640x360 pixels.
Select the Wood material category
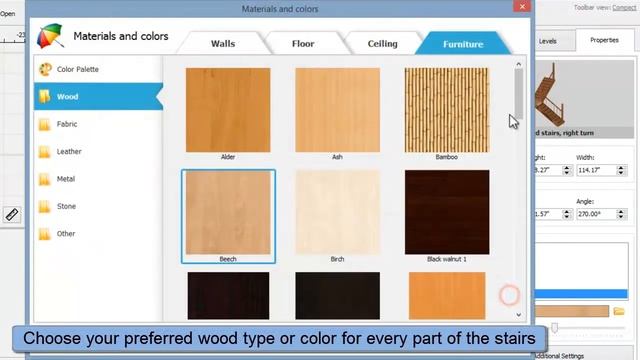98,97
